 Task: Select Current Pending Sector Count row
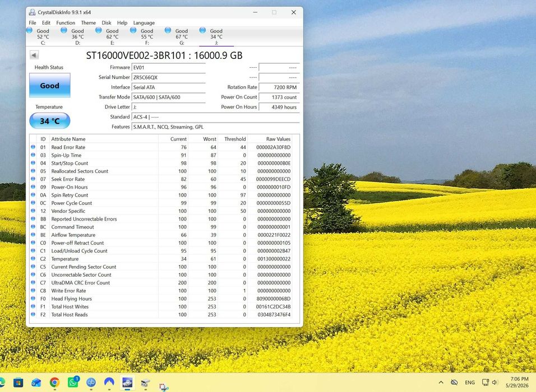(161, 267)
